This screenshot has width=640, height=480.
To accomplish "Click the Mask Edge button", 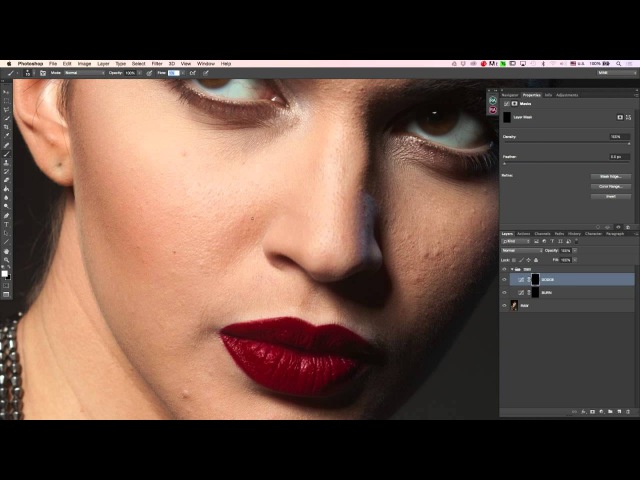I will point(611,177).
